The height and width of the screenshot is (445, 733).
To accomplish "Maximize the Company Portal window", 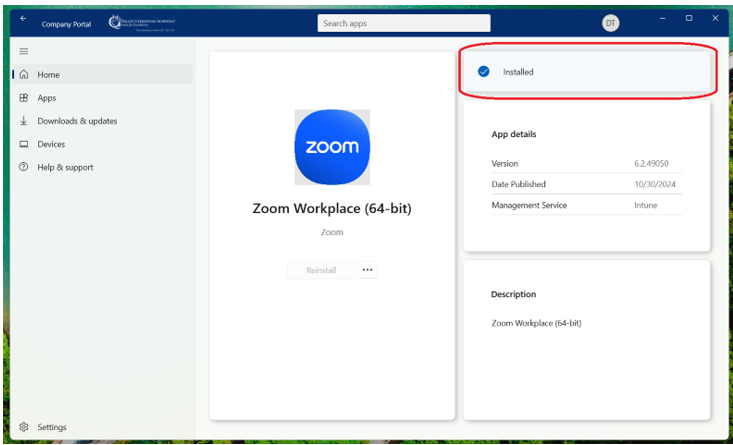I will [x=689, y=18].
